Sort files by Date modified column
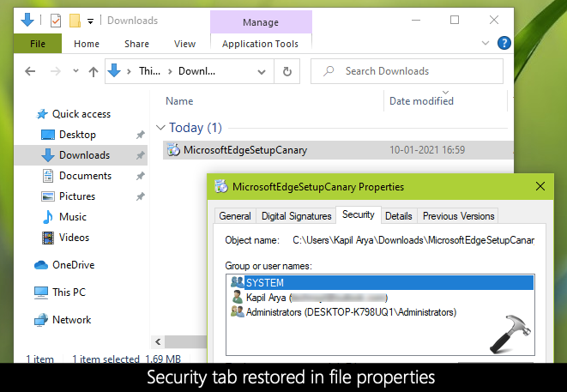This screenshot has width=567, height=392. 421,101
